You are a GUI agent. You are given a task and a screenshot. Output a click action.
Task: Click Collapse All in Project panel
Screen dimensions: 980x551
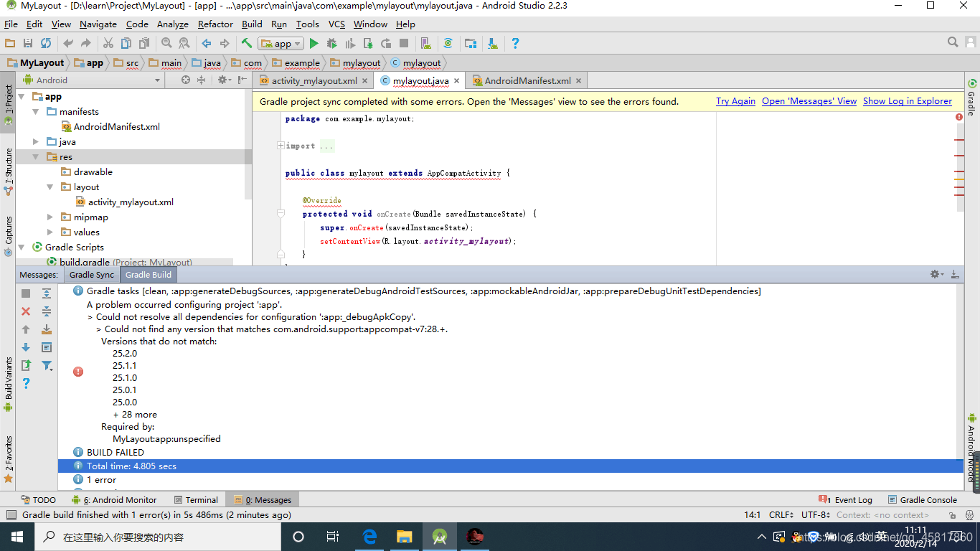[202, 80]
